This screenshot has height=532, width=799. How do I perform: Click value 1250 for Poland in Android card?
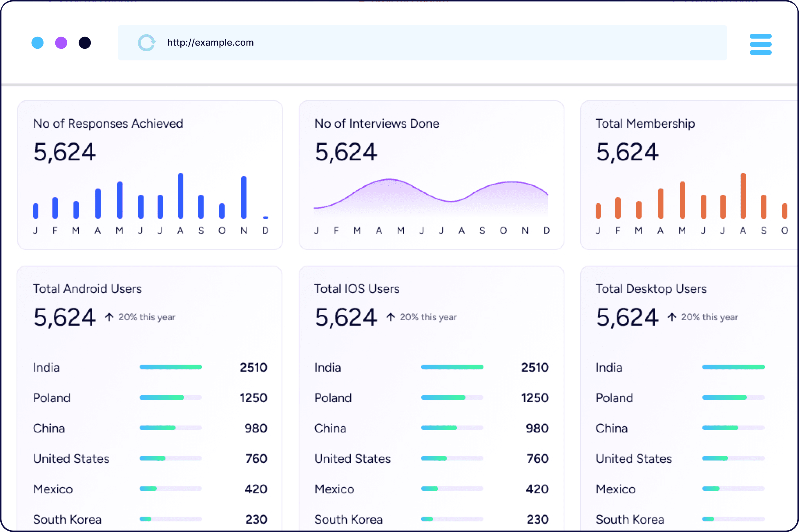tap(254, 398)
